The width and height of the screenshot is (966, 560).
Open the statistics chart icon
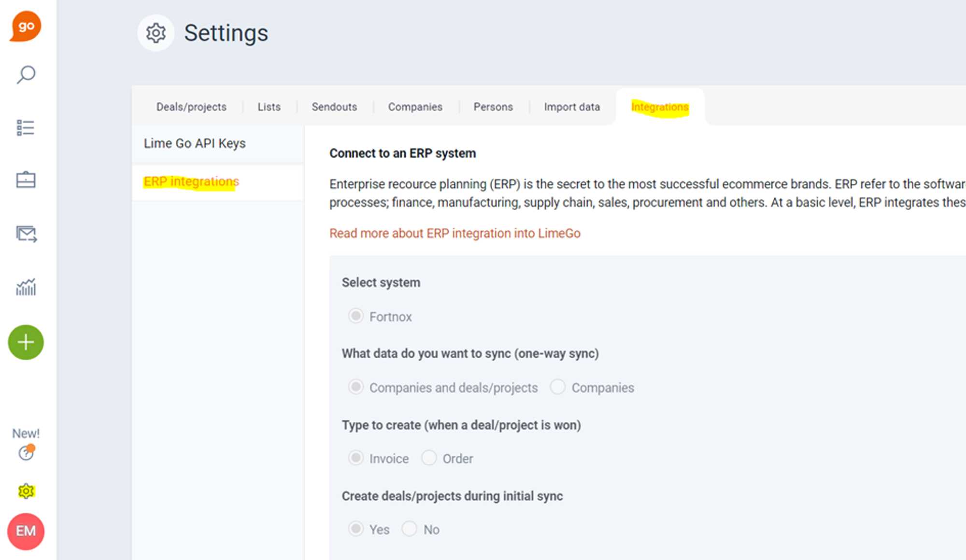point(26,287)
